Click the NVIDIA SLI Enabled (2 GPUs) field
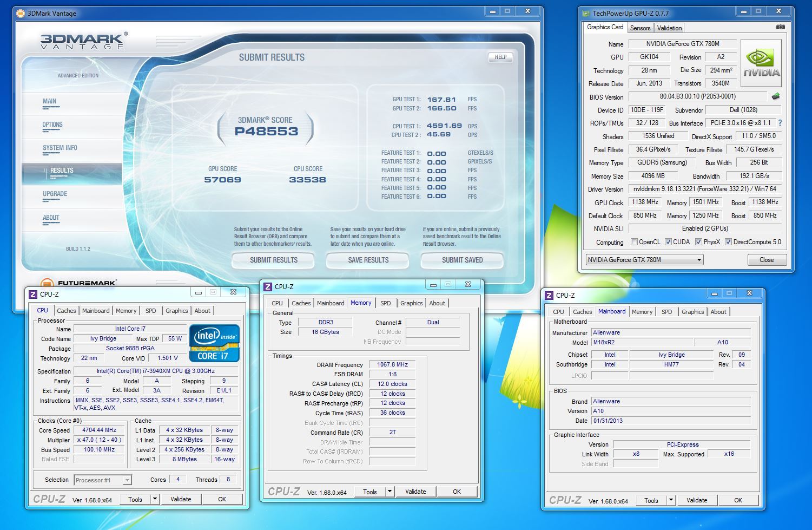 point(705,228)
